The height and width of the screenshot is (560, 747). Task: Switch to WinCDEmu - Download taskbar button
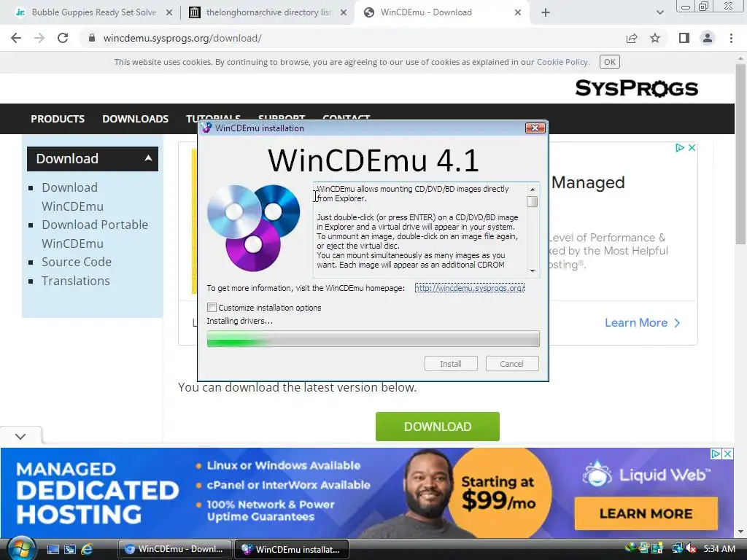tap(174, 549)
